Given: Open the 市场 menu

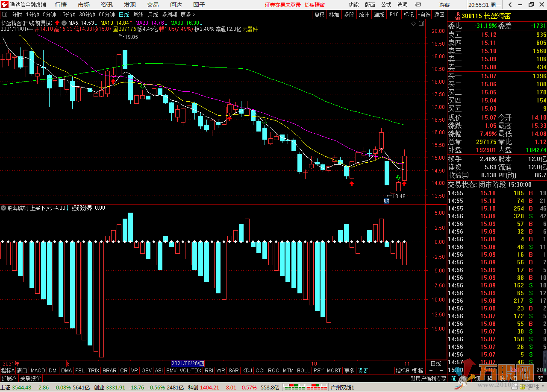Looking at the screenshot, I should click(x=84, y=5).
